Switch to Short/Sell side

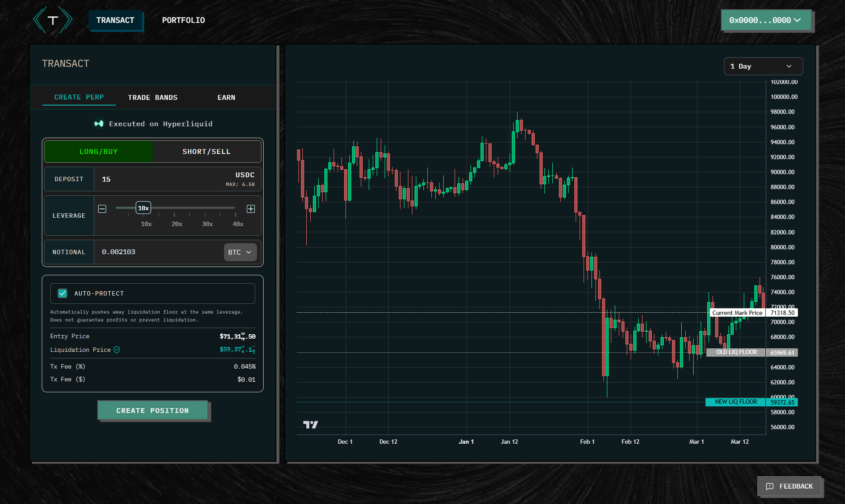(206, 152)
